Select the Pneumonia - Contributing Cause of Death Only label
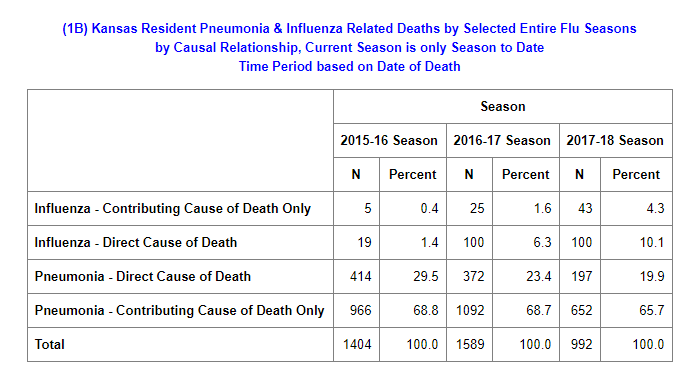Viewport: 687px width, 378px height. click(x=180, y=310)
